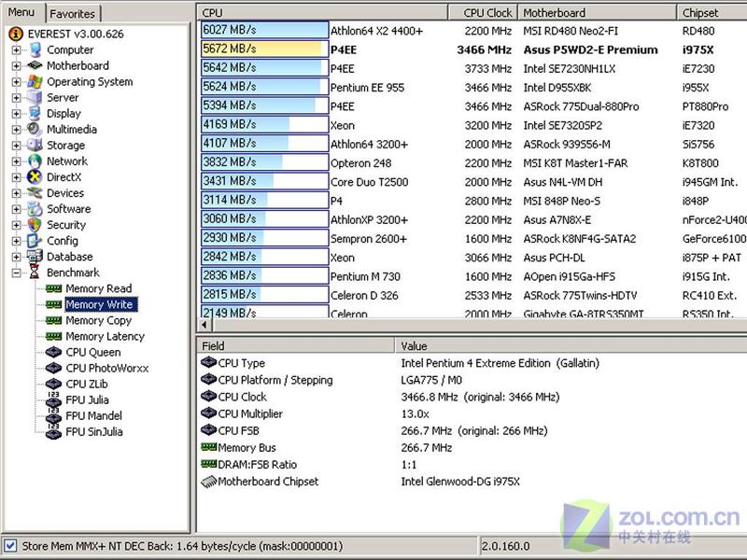Viewport: 747px width, 560px height.
Task: Click the Multimedia speaker icon
Action: pyautogui.click(x=35, y=129)
